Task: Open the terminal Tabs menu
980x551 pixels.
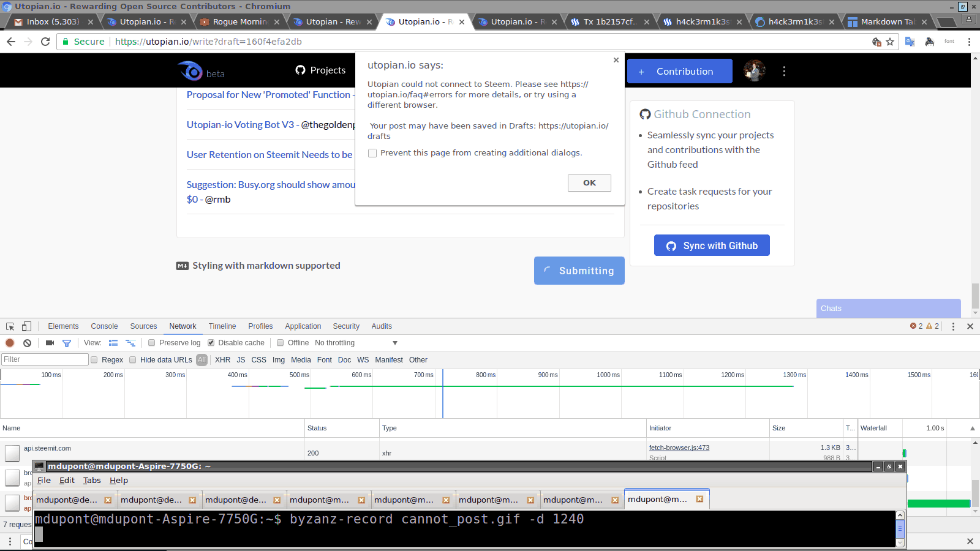Action: pos(92,481)
